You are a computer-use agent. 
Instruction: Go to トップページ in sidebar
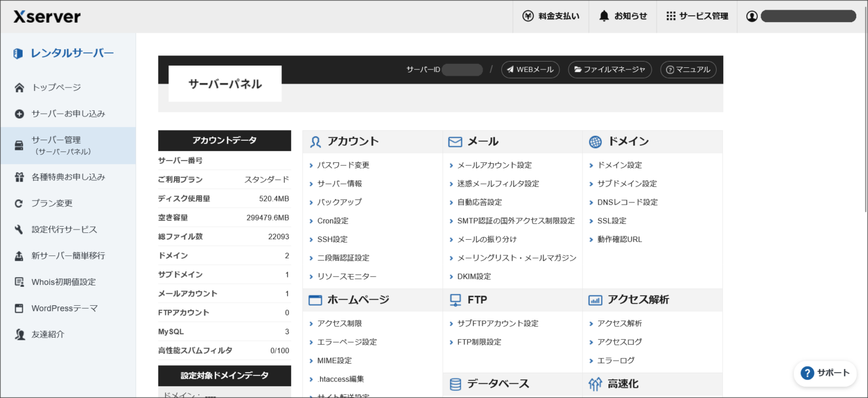56,88
